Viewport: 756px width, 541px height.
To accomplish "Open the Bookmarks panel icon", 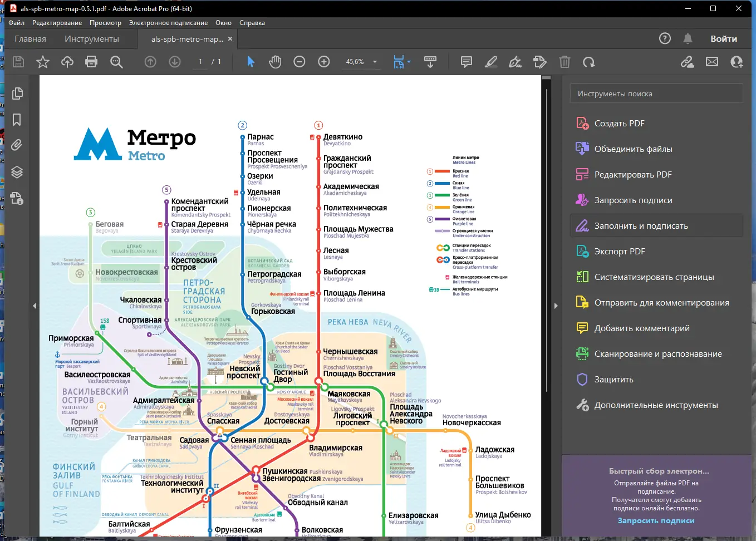I will [17, 120].
